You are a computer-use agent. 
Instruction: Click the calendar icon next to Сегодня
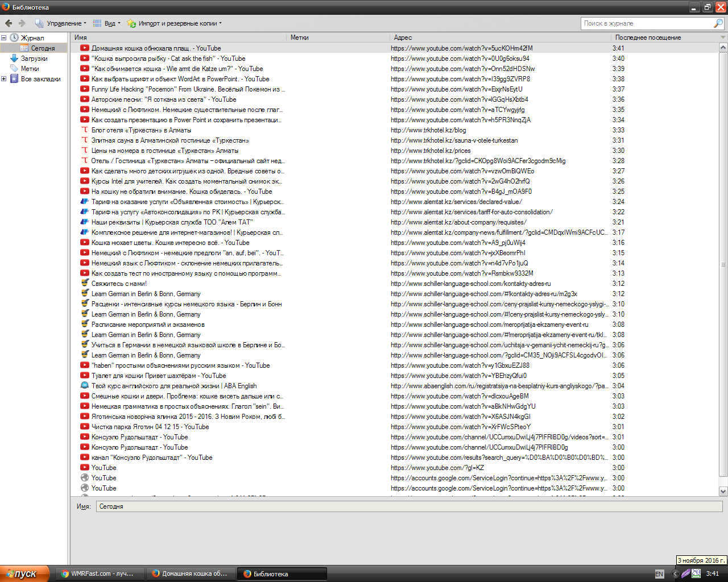click(x=24, y=48)
